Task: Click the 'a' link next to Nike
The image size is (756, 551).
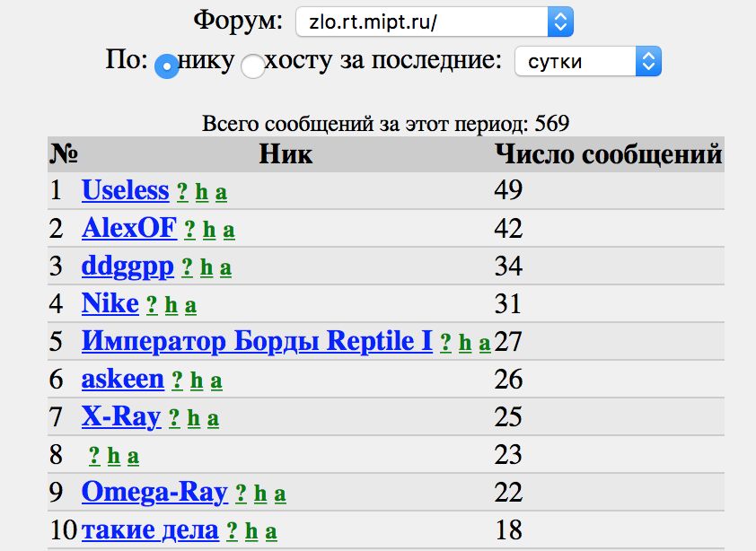Action: (x=190, y=306)
